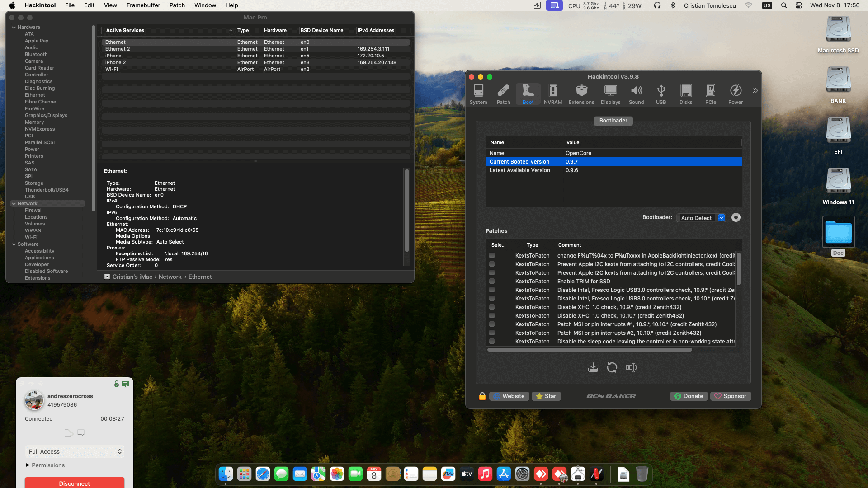Click the red Disconnect button

coord(75,483)
